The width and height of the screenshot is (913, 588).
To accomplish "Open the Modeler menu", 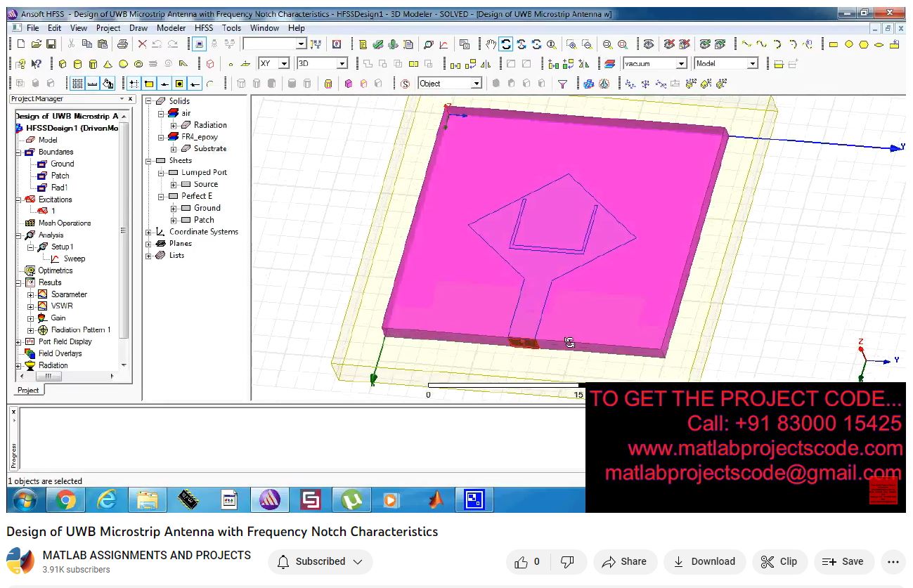I will [171, 28].
